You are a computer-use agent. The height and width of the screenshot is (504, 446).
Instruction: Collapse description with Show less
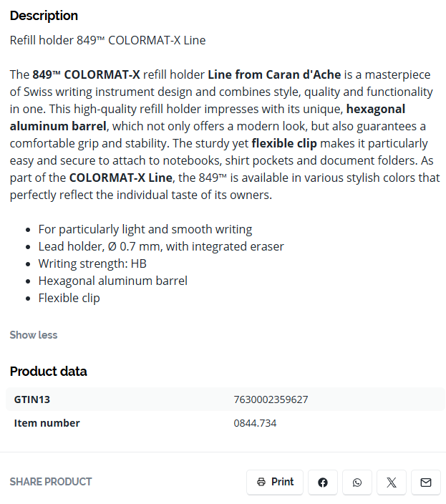34,335
